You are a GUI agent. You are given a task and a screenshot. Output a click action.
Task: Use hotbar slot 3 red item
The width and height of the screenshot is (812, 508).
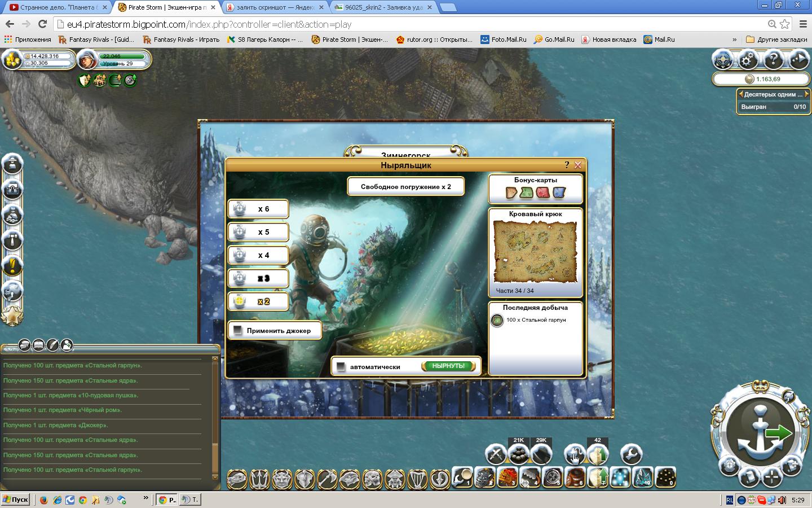coord(507,478)
